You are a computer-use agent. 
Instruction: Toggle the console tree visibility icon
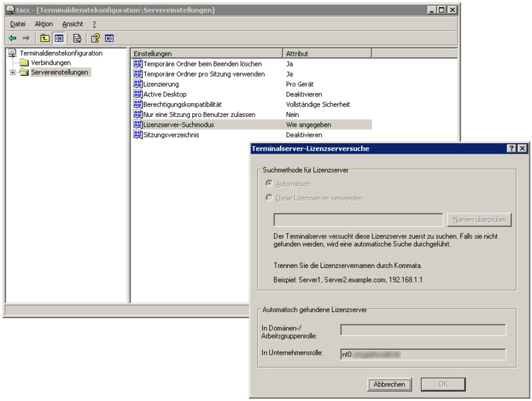pos(59,38)
